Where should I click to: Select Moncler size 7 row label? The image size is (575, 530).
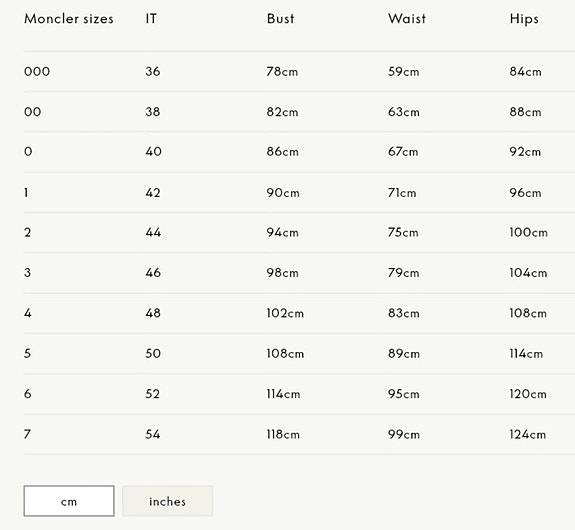tap(28, 434)
